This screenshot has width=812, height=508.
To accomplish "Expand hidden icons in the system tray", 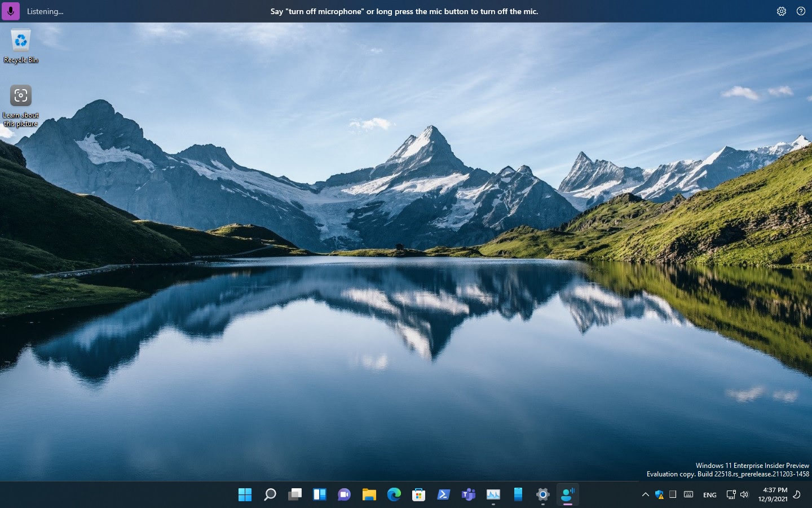I will (x=645, y=494).
